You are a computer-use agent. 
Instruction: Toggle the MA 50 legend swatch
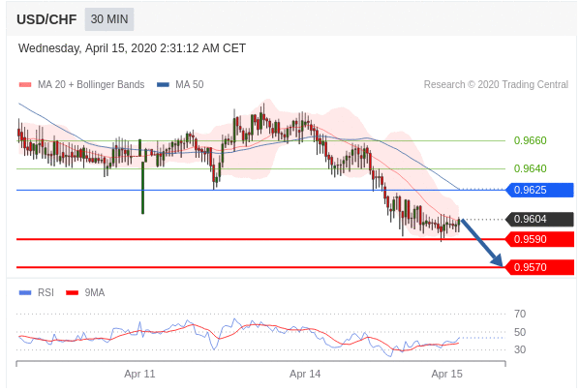tap(163, 84)
